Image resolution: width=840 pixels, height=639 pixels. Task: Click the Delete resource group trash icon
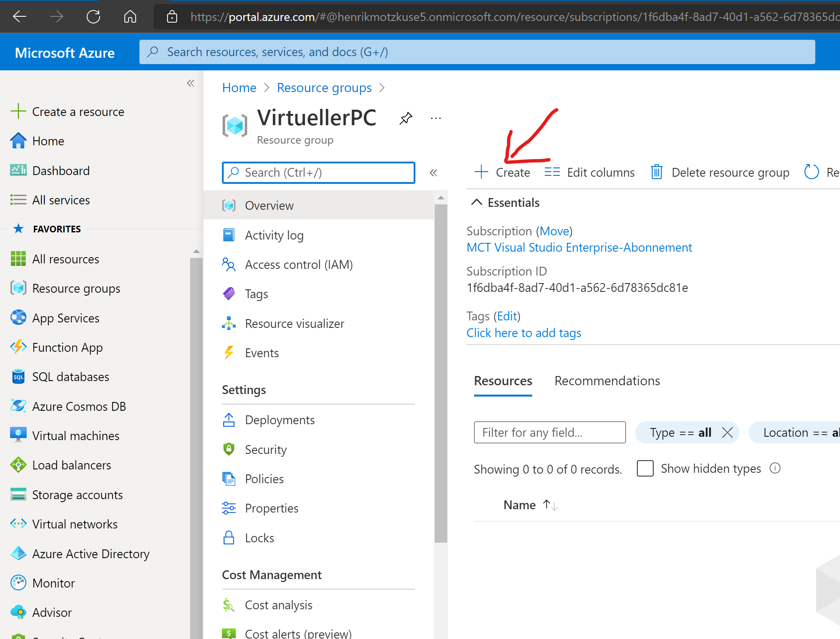(x=657, y=172)
